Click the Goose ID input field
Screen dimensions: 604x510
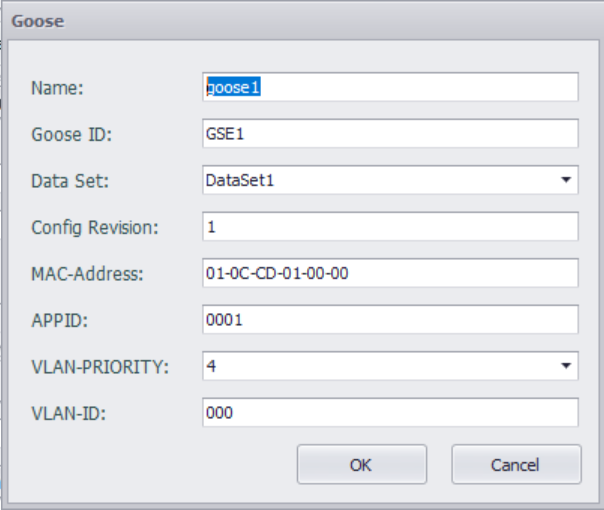(x=390, y=134)
